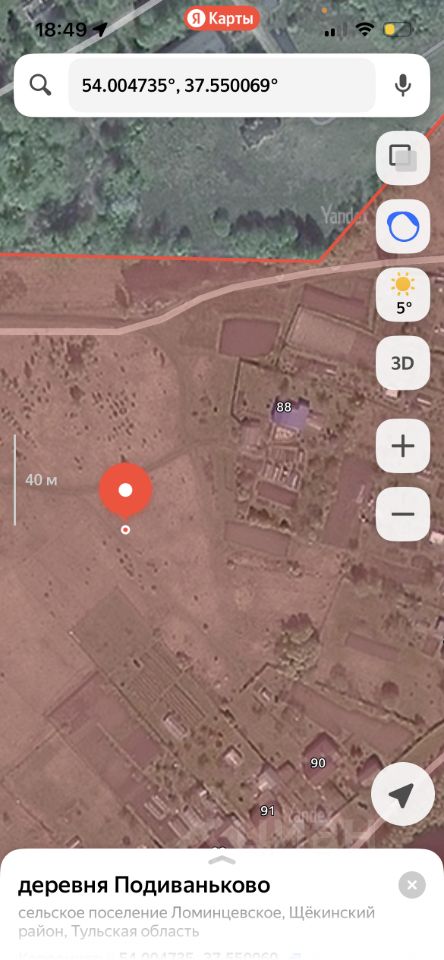Screen dimensions: 444x960
Task: Close the Подиваньково place card
Action: point(412,885)
